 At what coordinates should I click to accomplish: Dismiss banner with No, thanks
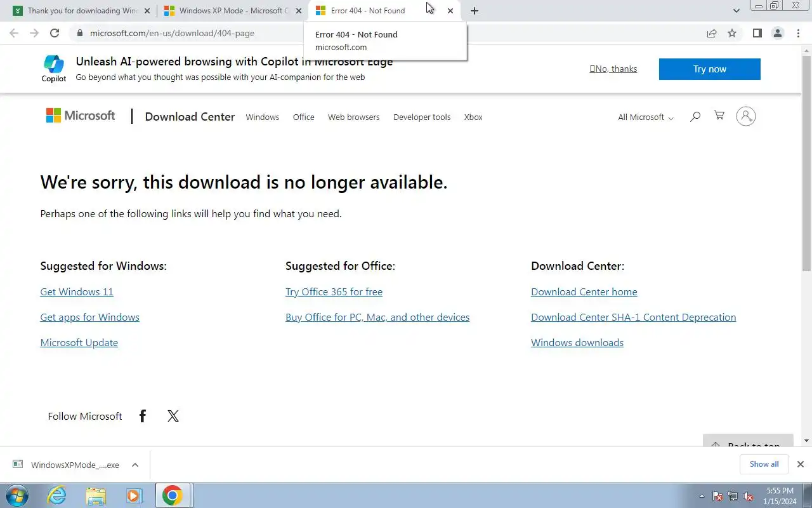[613, 69]
